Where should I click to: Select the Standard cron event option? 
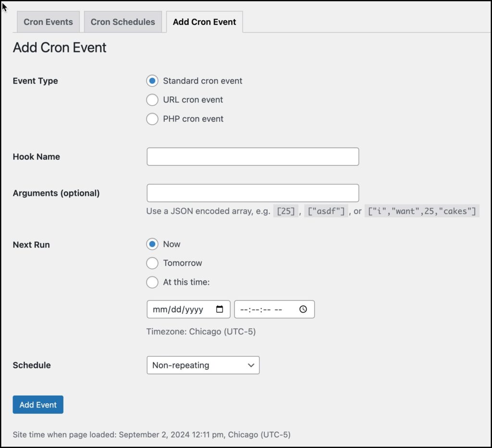tap(152, 81)
